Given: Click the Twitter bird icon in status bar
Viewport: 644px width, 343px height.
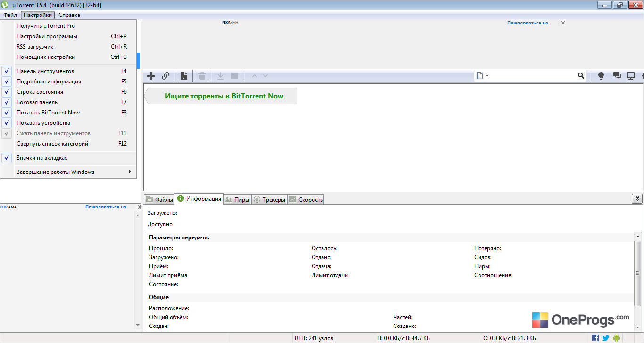Looking at the screenshot, I should (605, 338).
